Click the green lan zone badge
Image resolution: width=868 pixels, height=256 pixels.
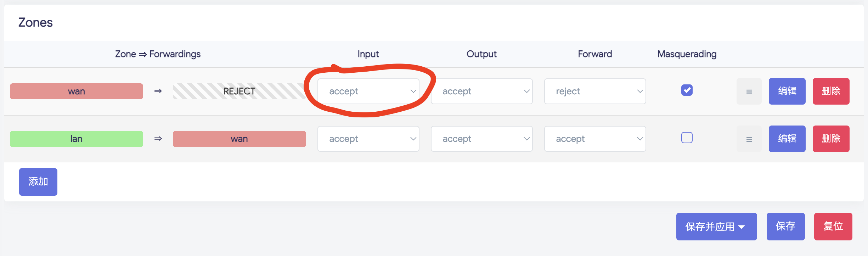[x=77, y=139]
